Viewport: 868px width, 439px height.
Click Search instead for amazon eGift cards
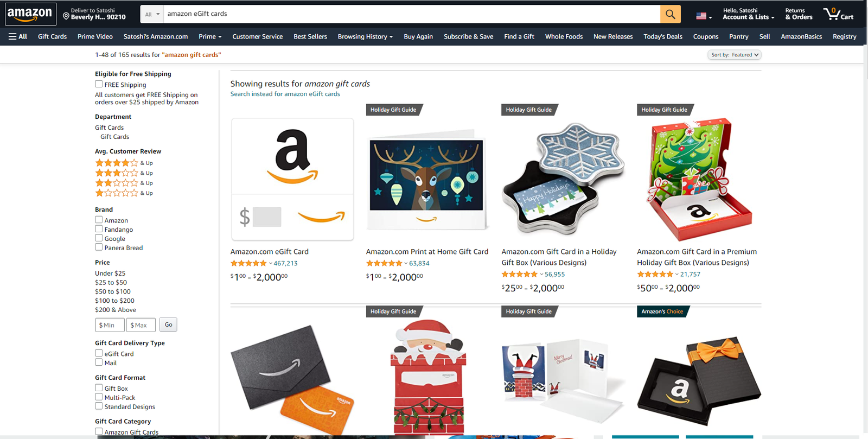(x=285, y=94)
